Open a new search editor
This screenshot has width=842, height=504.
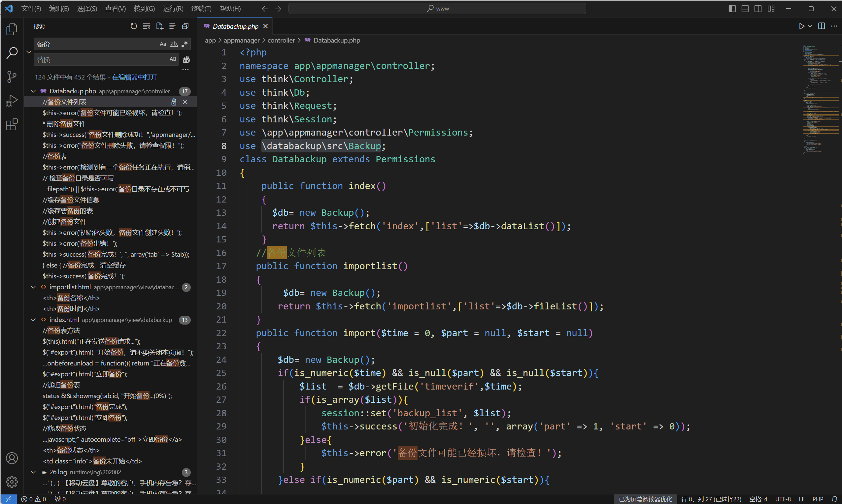point(159,26)
